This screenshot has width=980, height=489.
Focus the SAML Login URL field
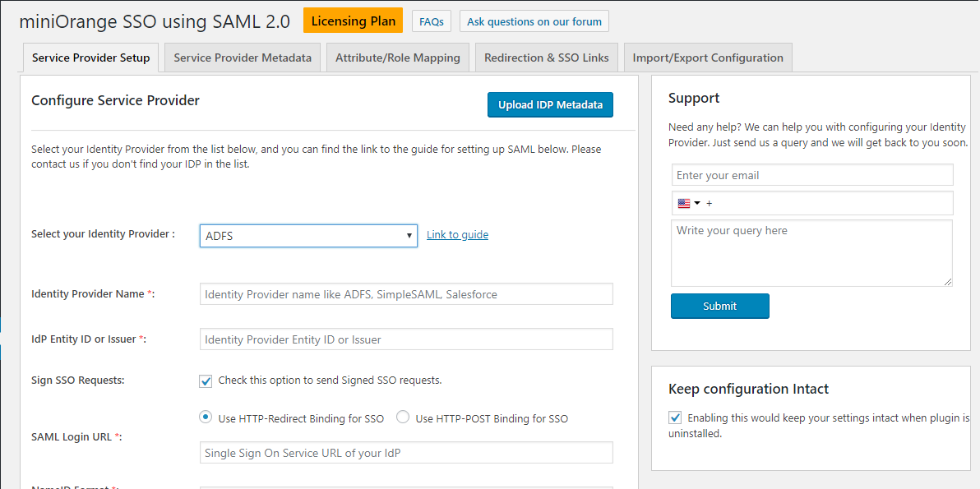pyautogui.click(x=406, y=453)
